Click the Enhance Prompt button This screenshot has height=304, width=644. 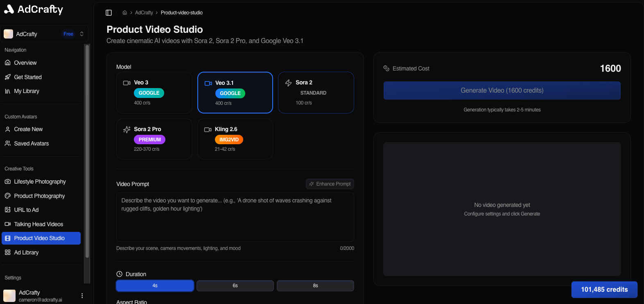click(x=330, y=184)
